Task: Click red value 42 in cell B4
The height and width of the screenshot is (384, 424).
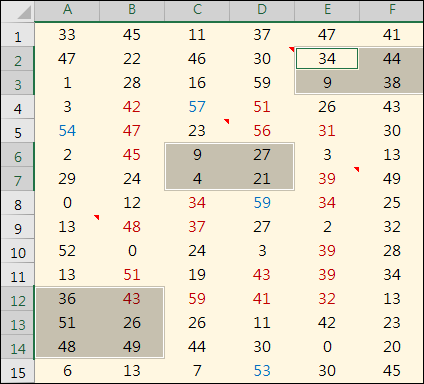Action: point(132,107)
